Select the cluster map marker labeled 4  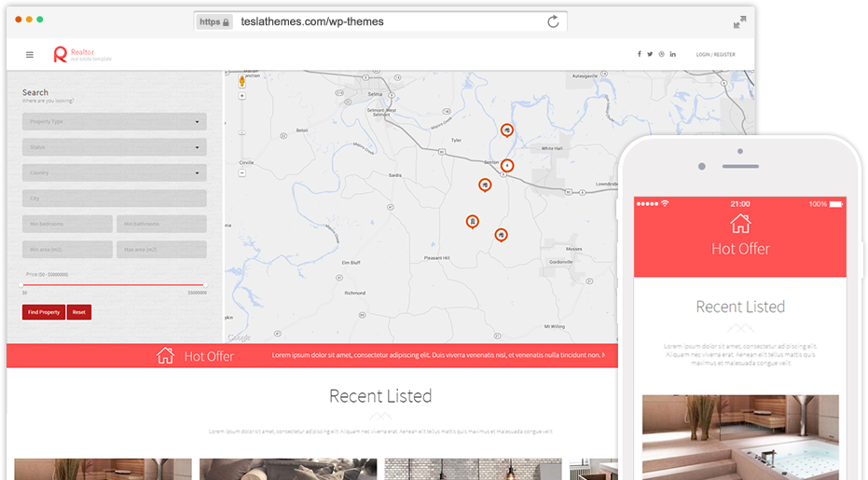[x=507, y=166]
